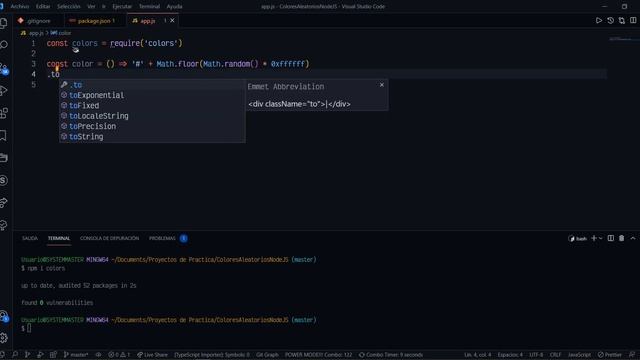This screenshot has height=360, width=640.
Task: Change JavaScript language mode in status bar
Action: (x=579, y=355)
